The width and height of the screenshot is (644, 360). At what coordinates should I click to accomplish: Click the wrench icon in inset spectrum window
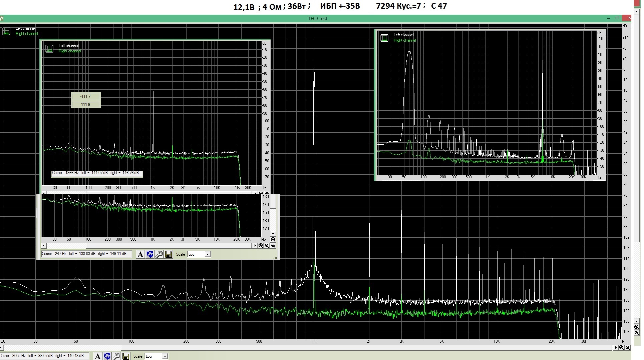point(159,254)
